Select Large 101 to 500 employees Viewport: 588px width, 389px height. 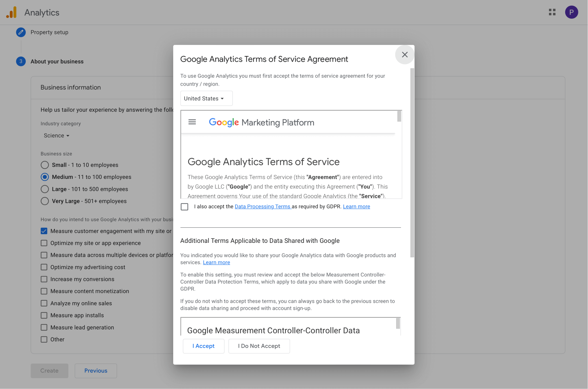45,189
